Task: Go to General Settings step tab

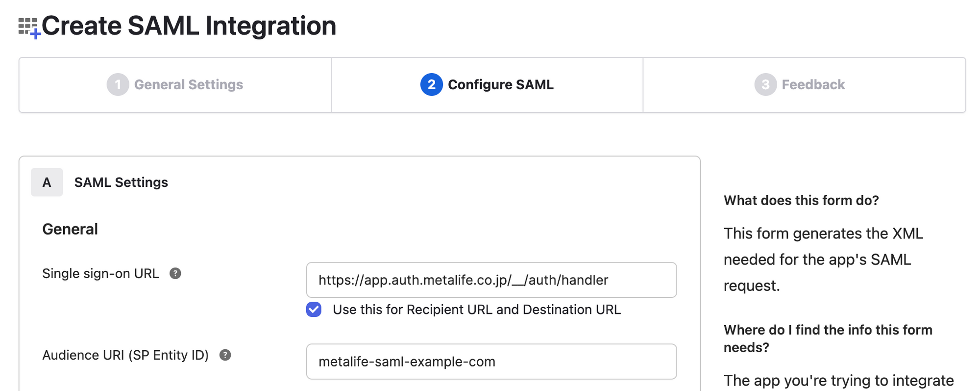Action: click(x=175, y=85)
